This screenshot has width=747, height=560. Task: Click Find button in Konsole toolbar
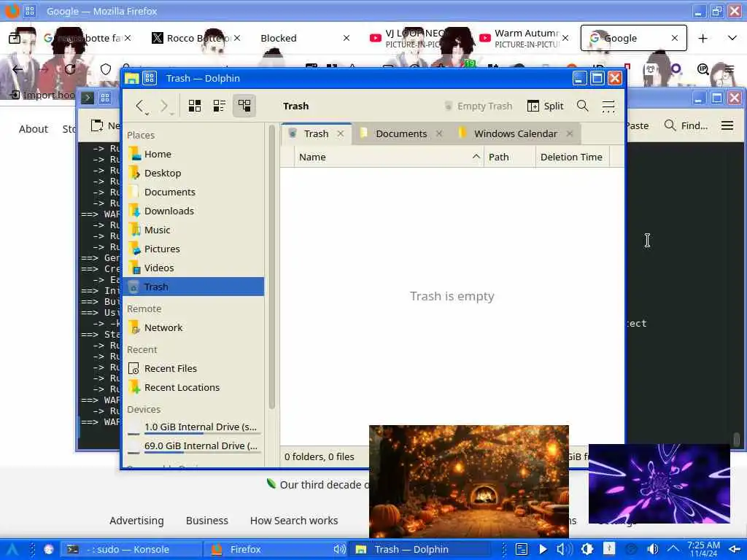tap(686, 125)
